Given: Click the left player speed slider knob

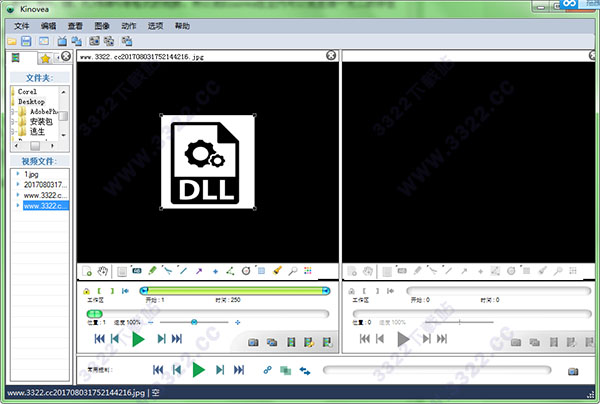Looking at the screenshot, I should click(194, 323).
